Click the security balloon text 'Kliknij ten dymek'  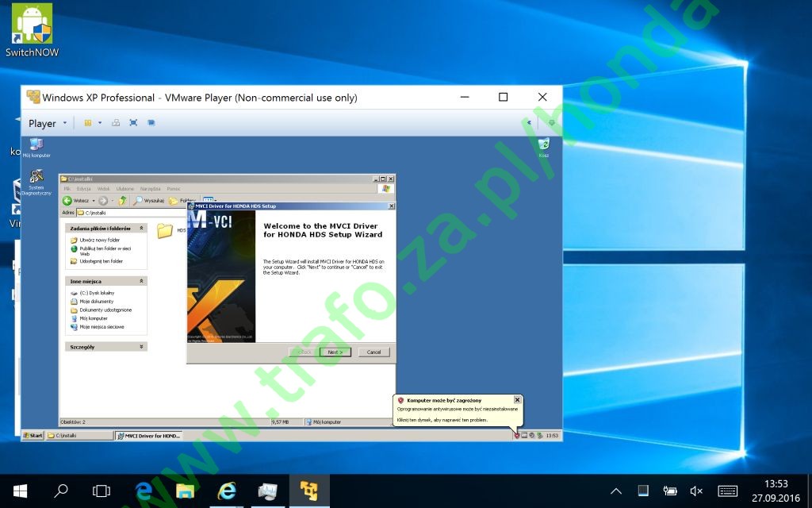click(442, 420)
